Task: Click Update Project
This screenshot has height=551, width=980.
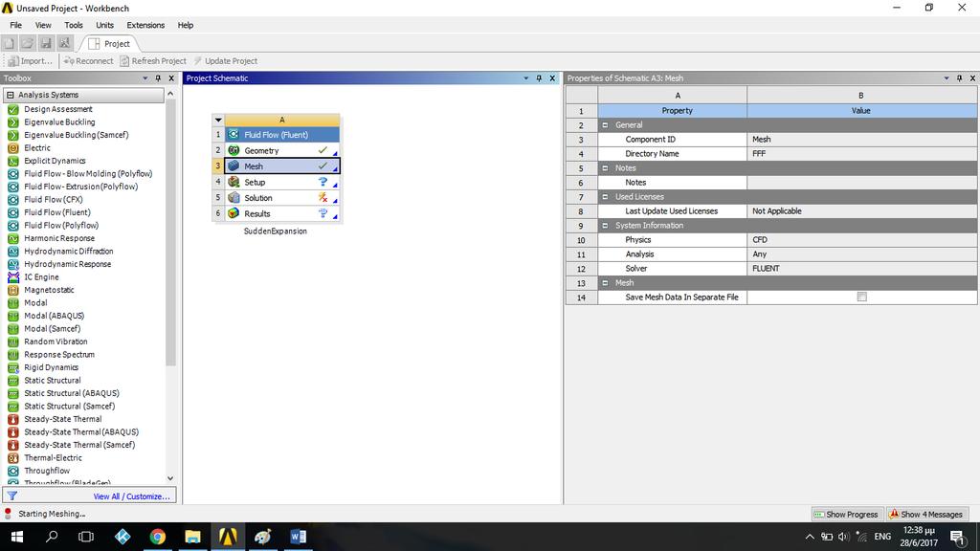Action: coord(226,61)
